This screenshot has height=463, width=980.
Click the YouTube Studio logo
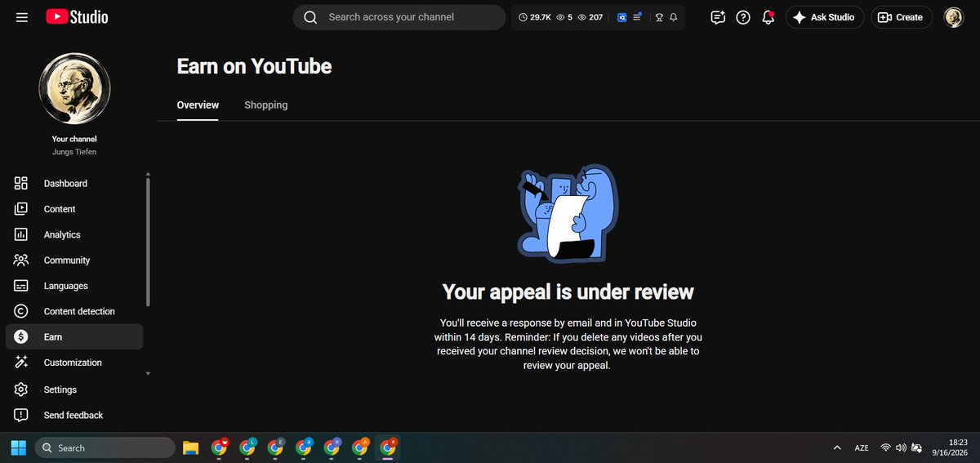(77, 17)
